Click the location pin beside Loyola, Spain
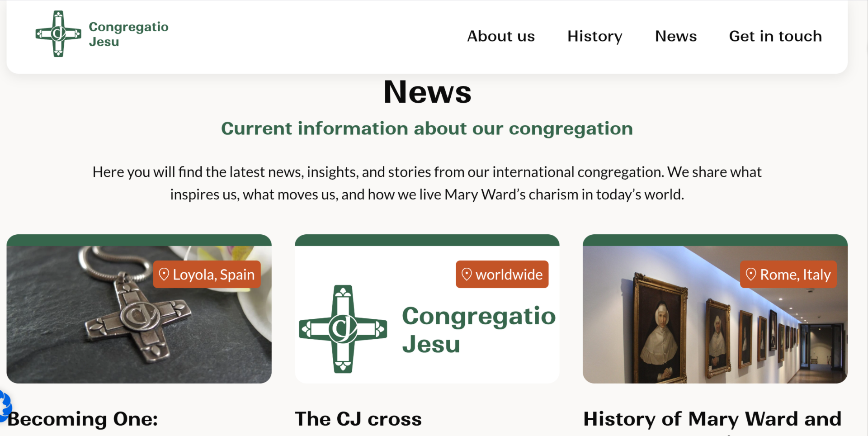The image size is (868, 436). click(164, 274)
